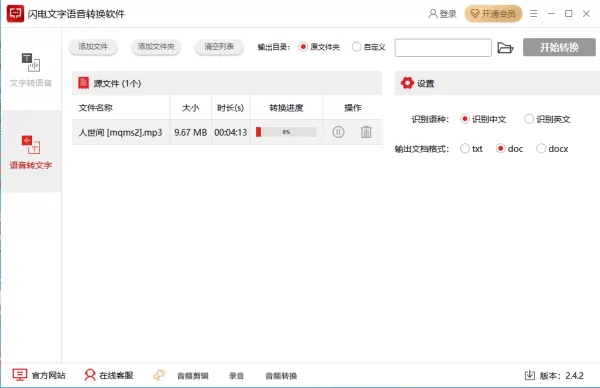Viewport: 600px width, 388px height.
Task: Browse output folder with the folder icon
Action: tap(505, 48)
